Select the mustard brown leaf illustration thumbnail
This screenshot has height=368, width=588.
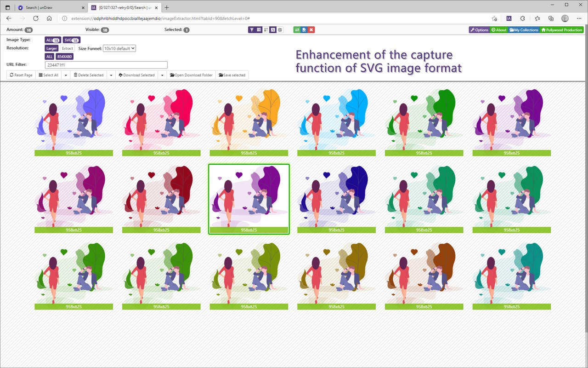click(x=336, y=276)
